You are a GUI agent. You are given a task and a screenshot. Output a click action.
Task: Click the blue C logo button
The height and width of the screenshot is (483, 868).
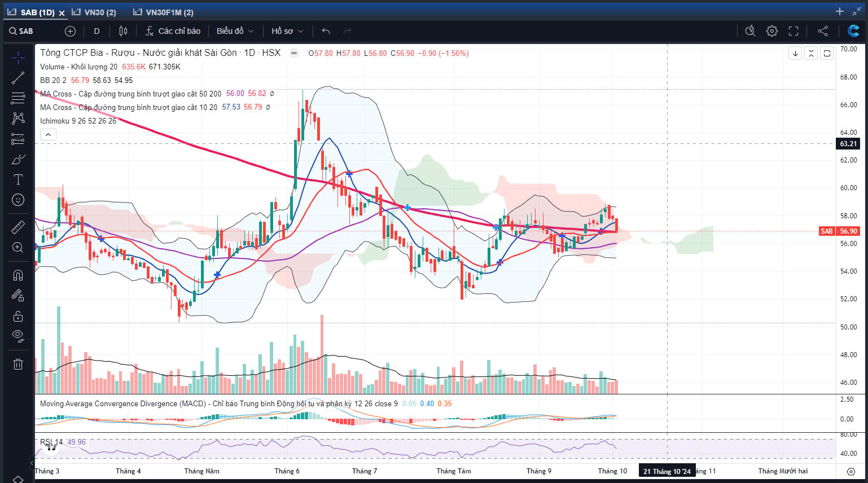click(853, 31)
